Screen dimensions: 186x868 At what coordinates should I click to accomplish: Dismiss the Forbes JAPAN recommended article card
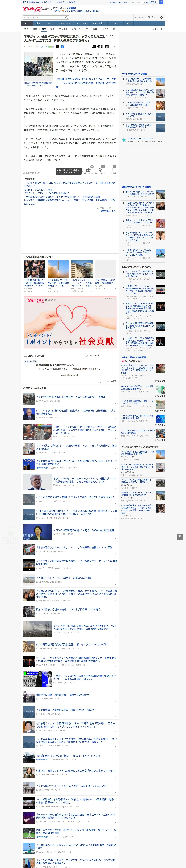coord(92,292)
